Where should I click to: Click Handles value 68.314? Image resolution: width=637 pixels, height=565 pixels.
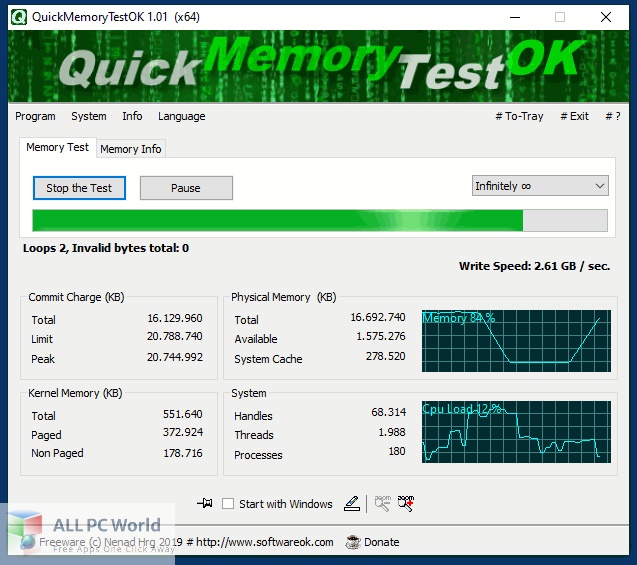(x=388, y=412)
